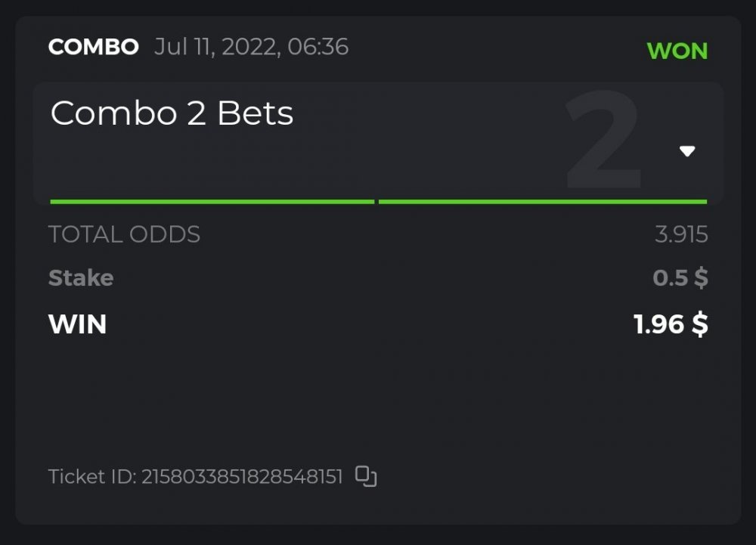
Task: Click the 0.5 $ stake amount
Action: pyautogui.click(x=680, y=278)
